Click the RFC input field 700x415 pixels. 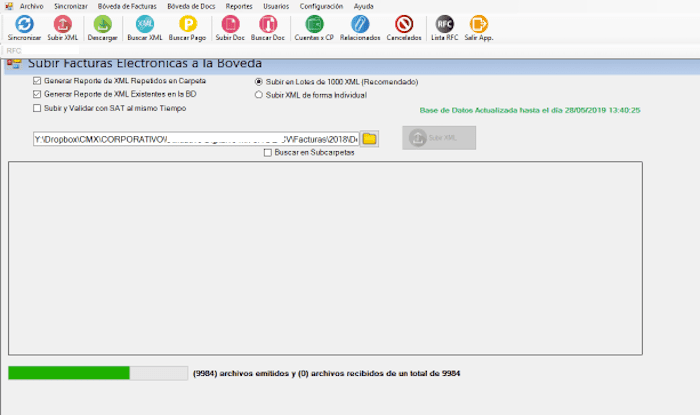point(41,50)
